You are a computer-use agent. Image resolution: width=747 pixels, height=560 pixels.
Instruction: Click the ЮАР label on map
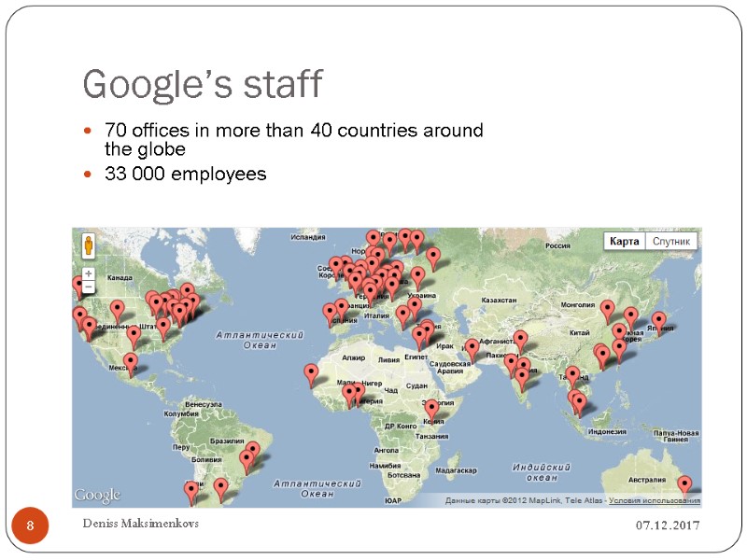[393, 500]
